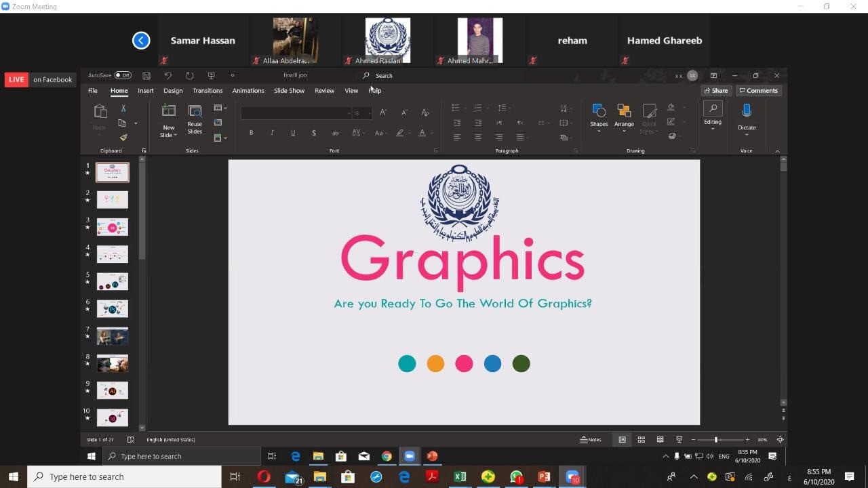This screenshot has width=868, height=488.
Task: Select slide 1 thumbnail
Action: [113, 172]
